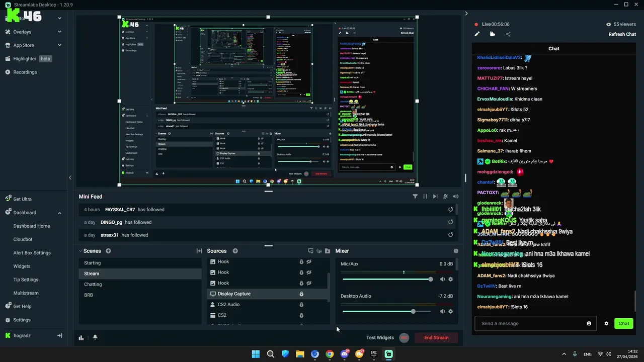644x362 pixels.
Task: Click the Mini Feed volume speaker icon
Action: click(455, 197)
